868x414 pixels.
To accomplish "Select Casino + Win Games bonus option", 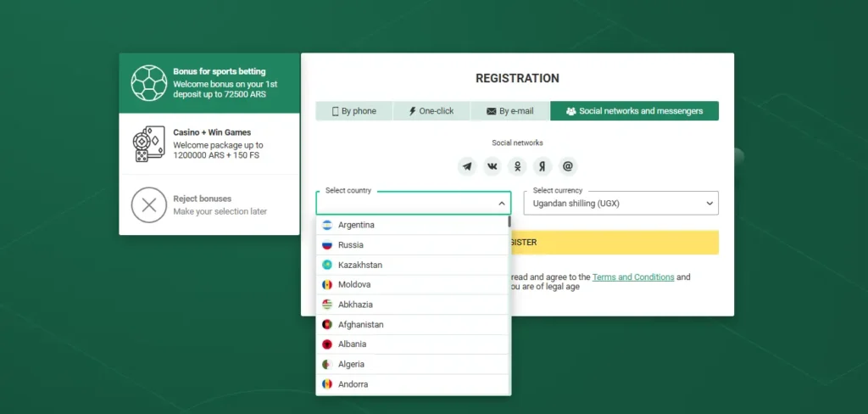I will [x=209, y=143].
